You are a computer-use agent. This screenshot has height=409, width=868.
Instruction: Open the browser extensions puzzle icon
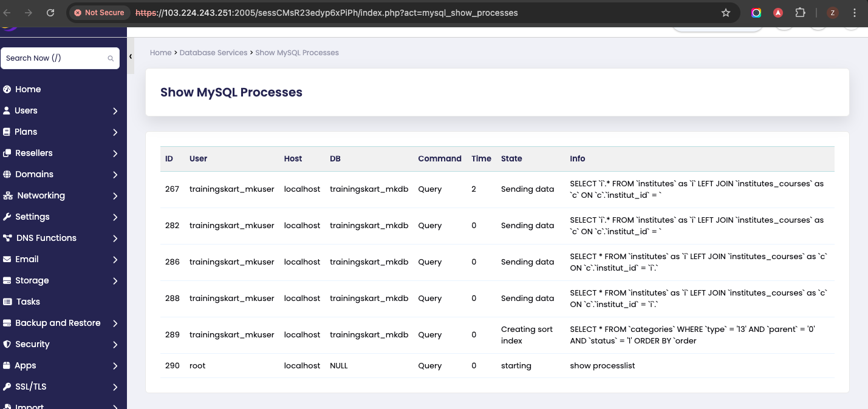coord(800,13)
